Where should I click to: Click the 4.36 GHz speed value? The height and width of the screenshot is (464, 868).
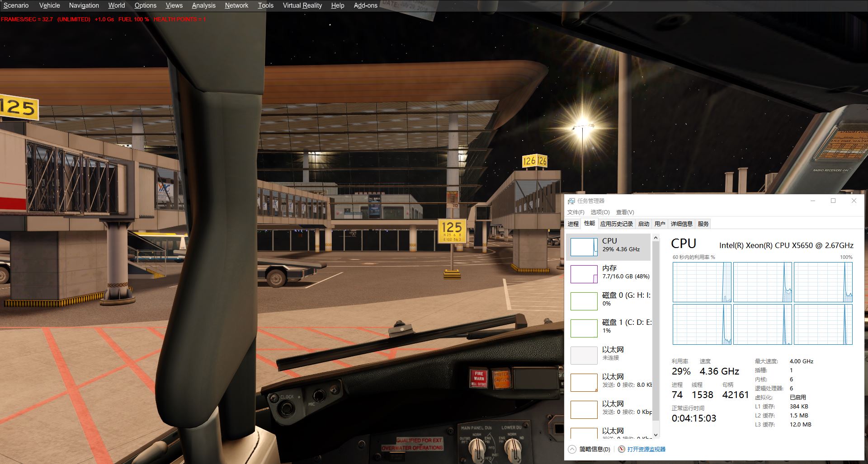point(719,371)
